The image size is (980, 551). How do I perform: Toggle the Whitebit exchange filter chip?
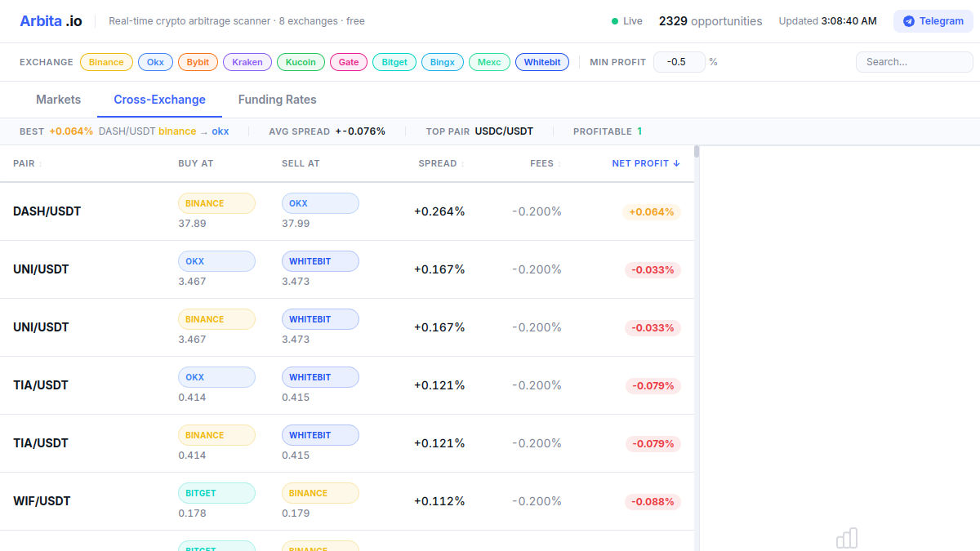click(x=542, y=62)
